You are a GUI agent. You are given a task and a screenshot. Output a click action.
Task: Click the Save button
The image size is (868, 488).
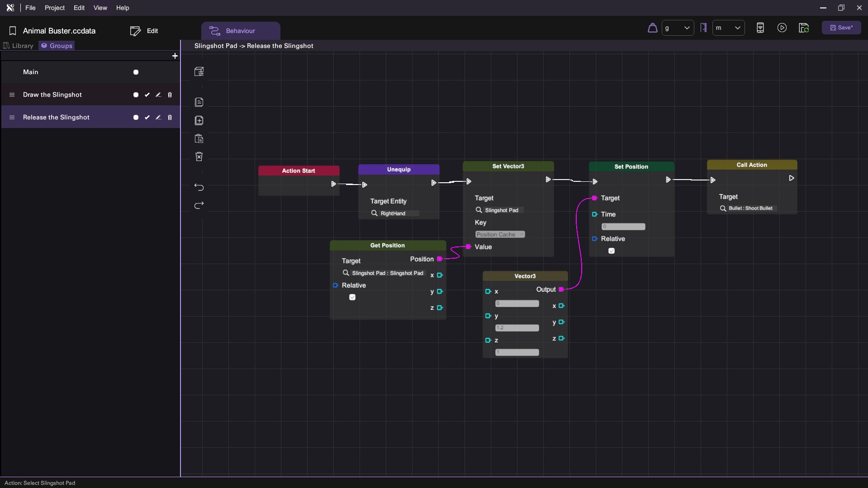click(841, 28)
